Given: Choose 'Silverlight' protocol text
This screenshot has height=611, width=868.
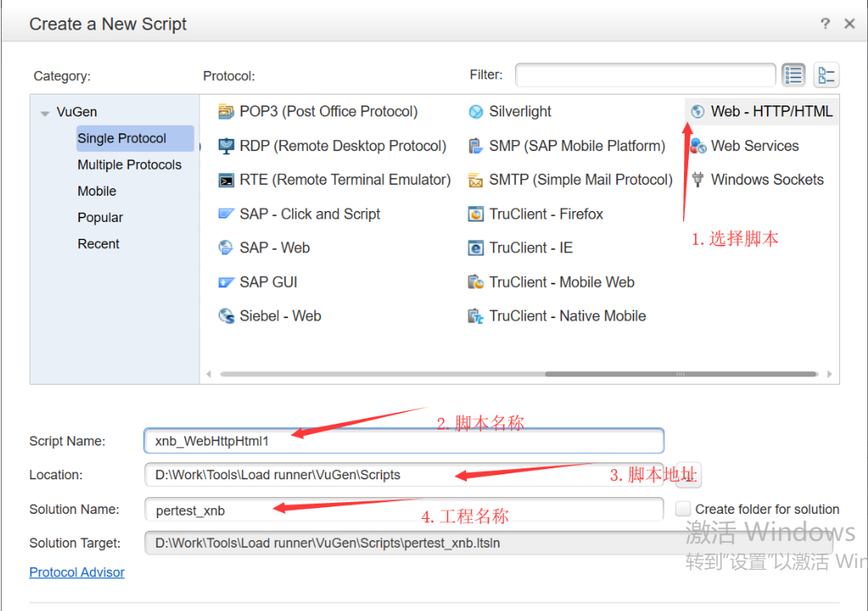Looking at the screenshot, I should 520,111.
